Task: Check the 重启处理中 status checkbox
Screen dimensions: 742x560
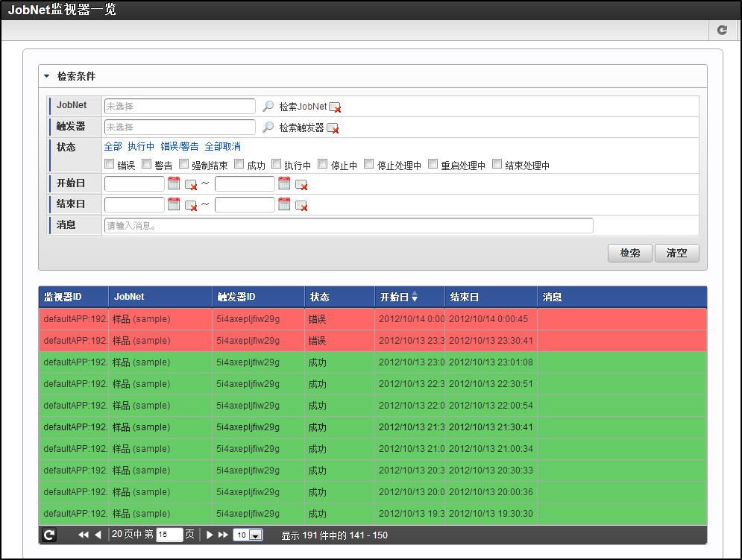Action: click(433, 164)
